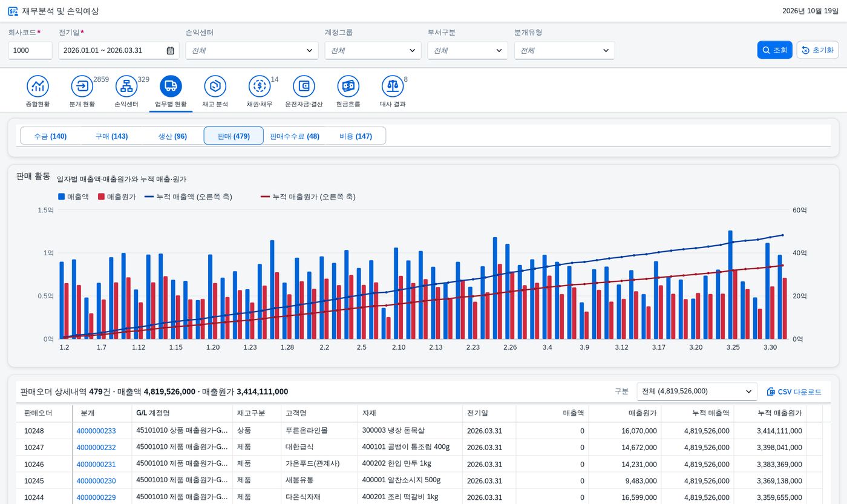Sort by the 매출원가 column header
Viewport: 847px width, 504px height.
tap(624, 413)
